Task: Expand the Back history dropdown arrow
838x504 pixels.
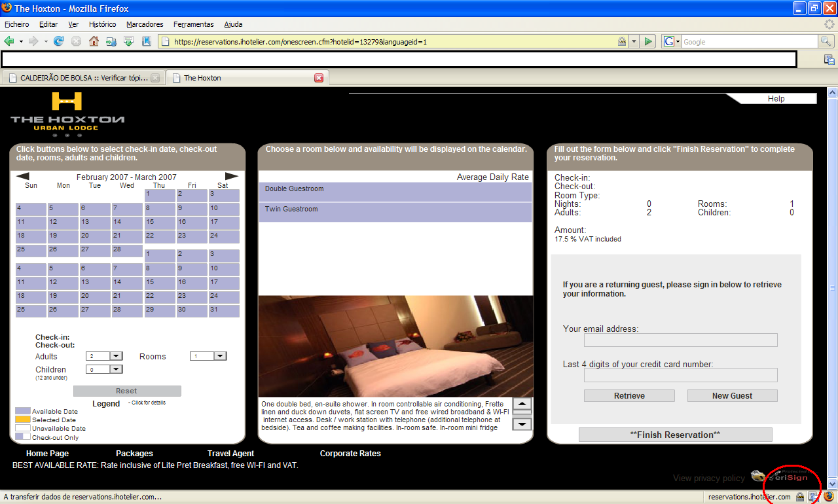Action: pos(21,41)
